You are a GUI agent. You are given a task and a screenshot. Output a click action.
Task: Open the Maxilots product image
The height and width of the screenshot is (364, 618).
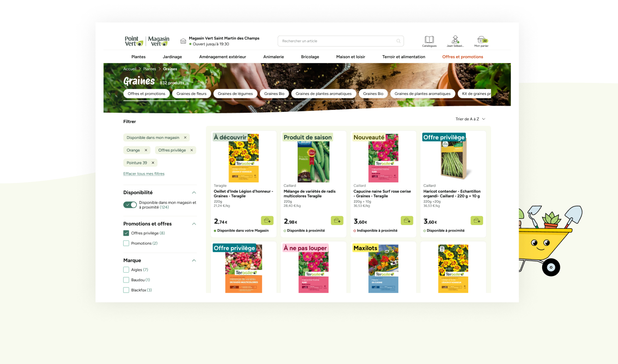click(383, 269)
